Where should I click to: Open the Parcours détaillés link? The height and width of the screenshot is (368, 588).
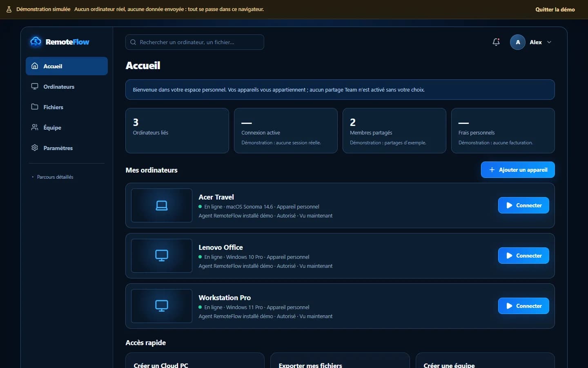(x=55, y=177)
